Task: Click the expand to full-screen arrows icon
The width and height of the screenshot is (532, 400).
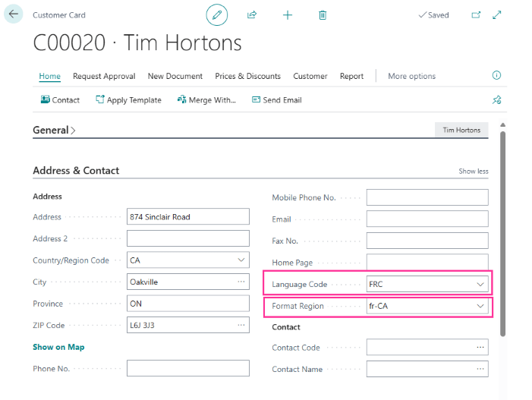Action: coord(497,15)
